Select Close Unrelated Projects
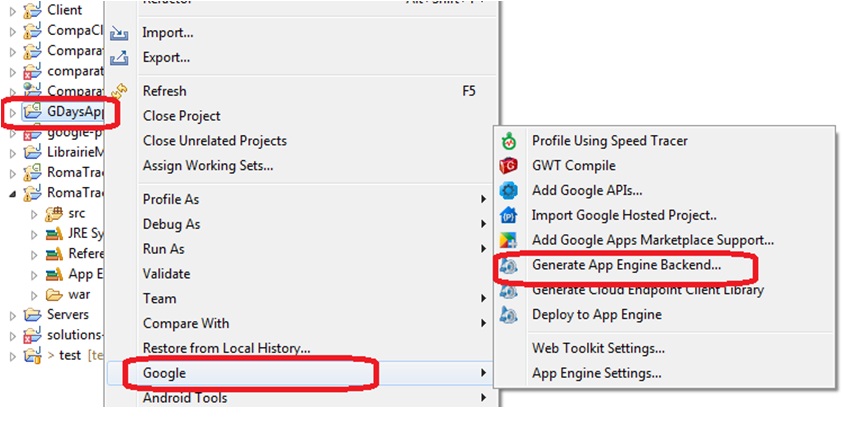The image size is (843, 430). click(x=214, y=141)
